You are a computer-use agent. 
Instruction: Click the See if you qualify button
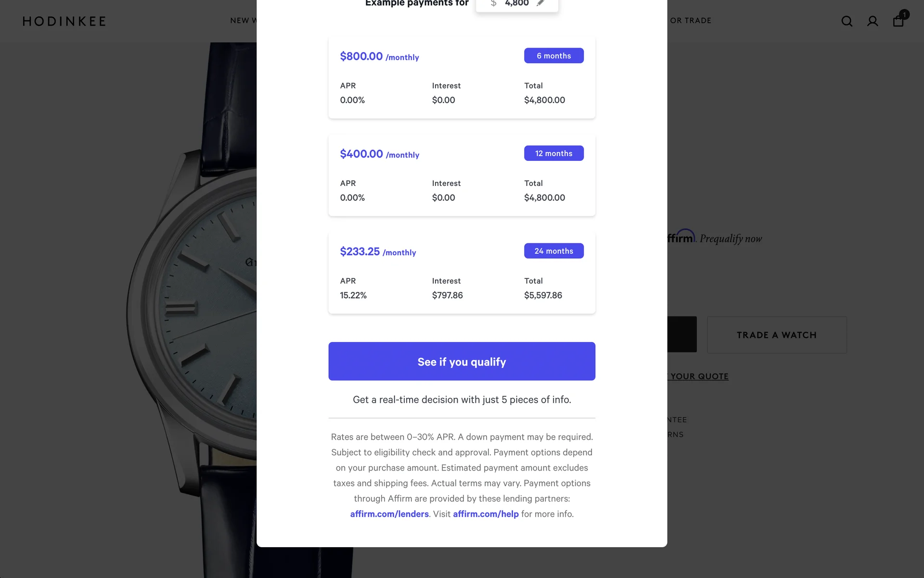point(462,361)
